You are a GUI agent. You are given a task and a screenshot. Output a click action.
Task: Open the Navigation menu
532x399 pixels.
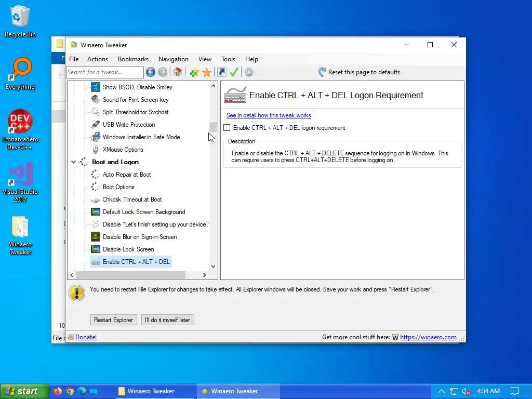174,59
